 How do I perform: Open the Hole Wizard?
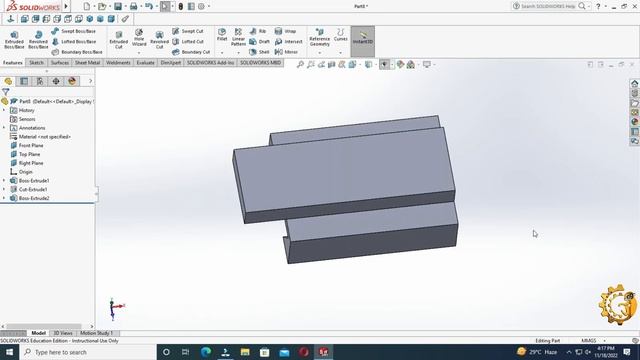click(x=139, y=38)
